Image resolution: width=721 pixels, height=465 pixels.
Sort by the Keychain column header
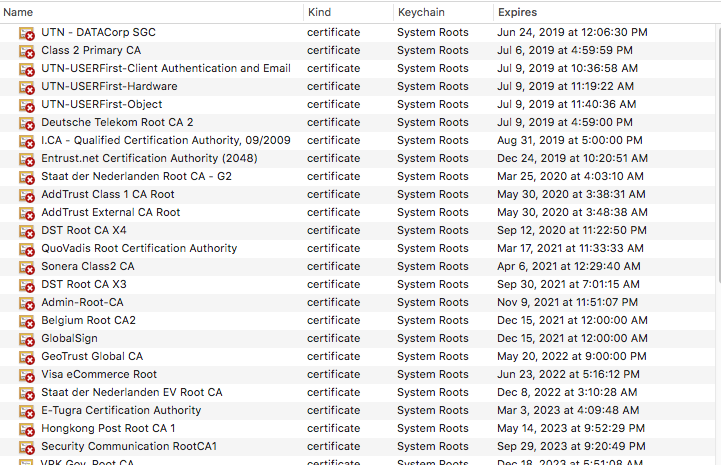(x=443, y=12)
